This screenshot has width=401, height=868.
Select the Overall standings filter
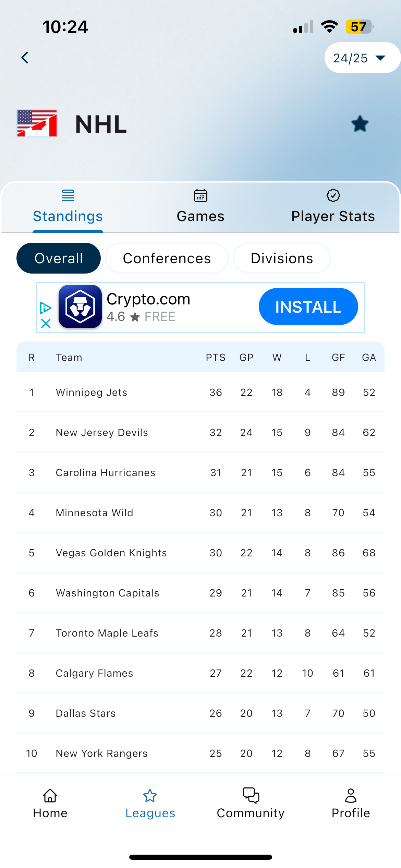[59, 258]
